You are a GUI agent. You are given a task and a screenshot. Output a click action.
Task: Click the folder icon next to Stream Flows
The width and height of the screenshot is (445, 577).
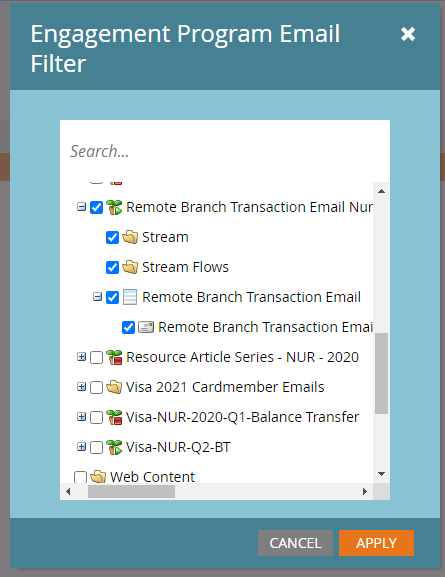pyautogui.click(x=130, y=267)
